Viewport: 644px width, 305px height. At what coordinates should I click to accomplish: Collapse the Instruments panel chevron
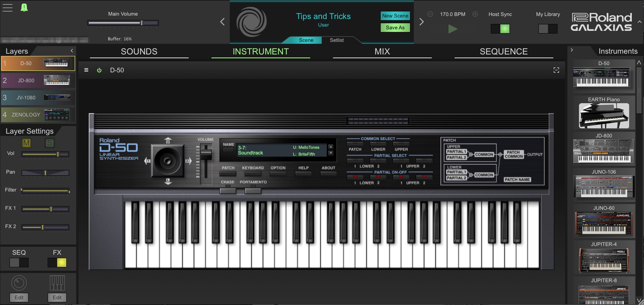tap(572, 50)
